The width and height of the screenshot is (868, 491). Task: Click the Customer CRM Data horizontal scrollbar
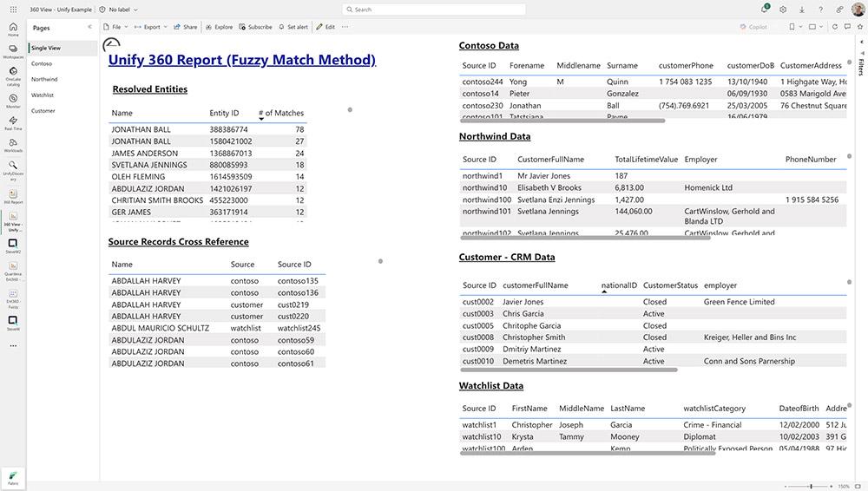569,370
